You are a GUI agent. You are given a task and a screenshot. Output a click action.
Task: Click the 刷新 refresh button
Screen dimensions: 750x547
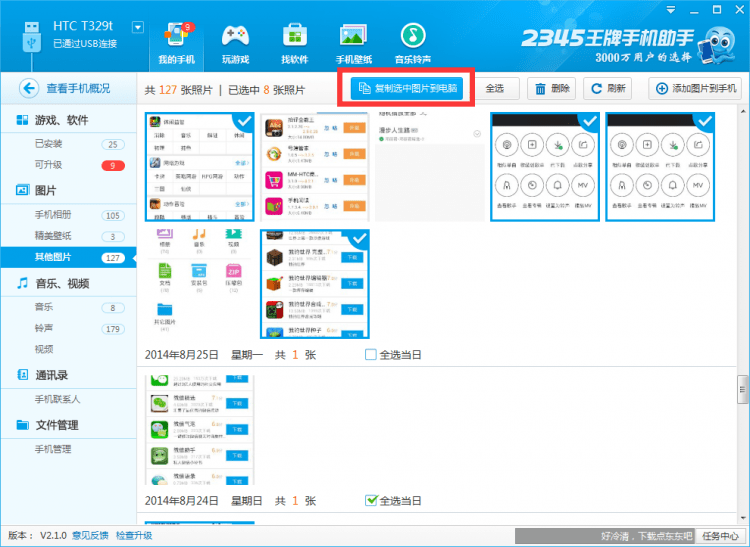pyautogui.click(x=607, y=89)
